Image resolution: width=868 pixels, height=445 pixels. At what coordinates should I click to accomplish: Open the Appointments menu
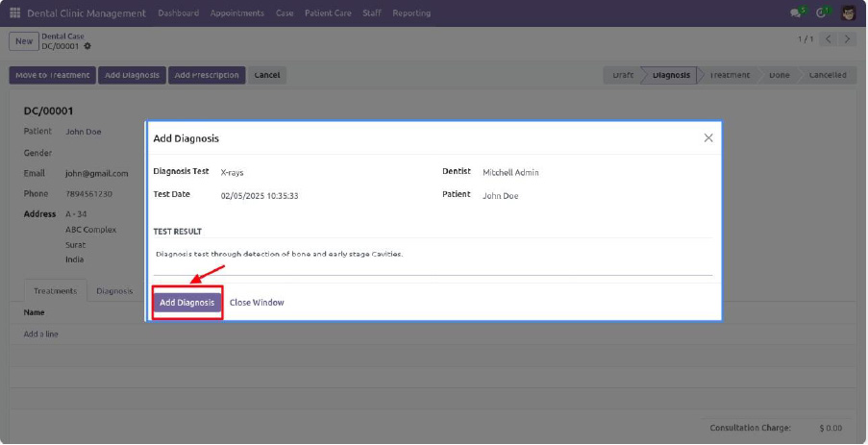click(236, 13)
